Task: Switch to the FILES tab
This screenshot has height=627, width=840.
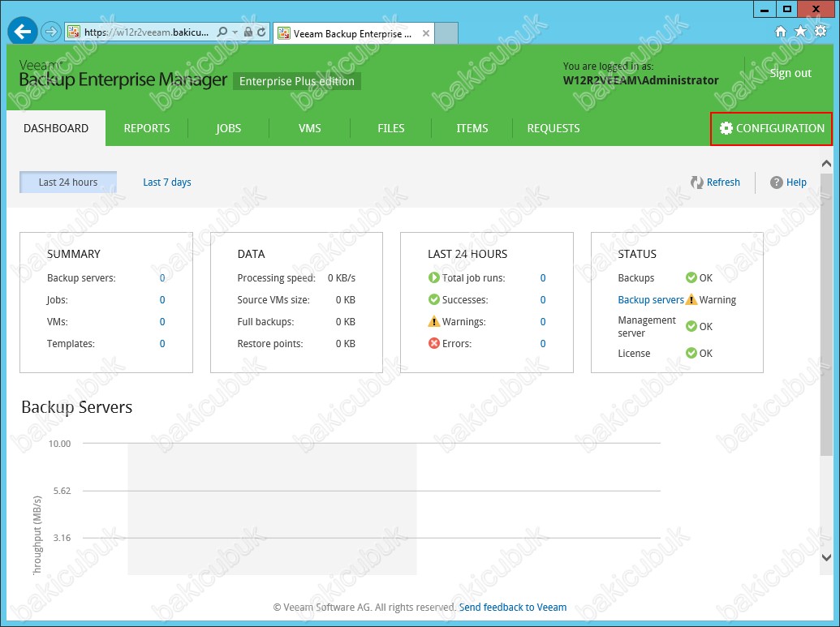Action: (x=391, y=128)
